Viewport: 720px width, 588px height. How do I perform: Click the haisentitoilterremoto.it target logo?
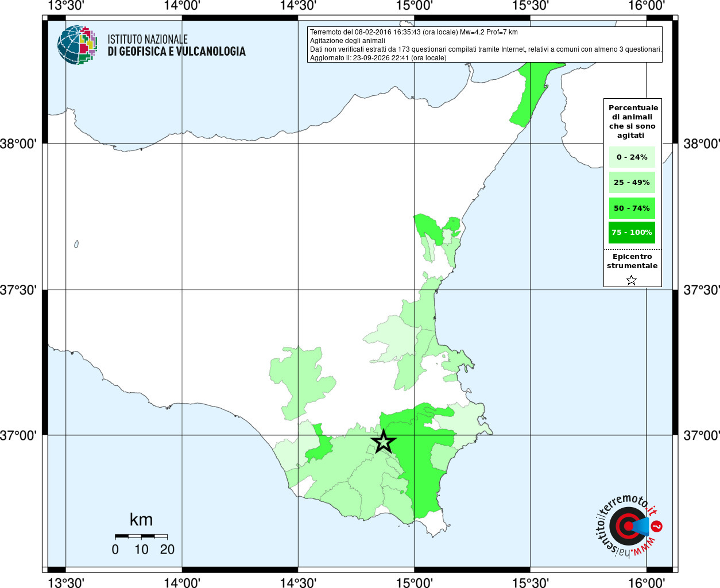[627, 525]
